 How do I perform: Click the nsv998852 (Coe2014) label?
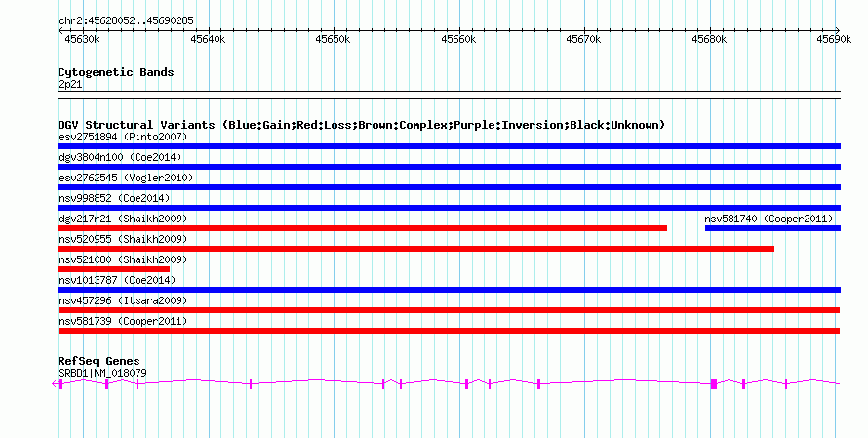point(114,198)
